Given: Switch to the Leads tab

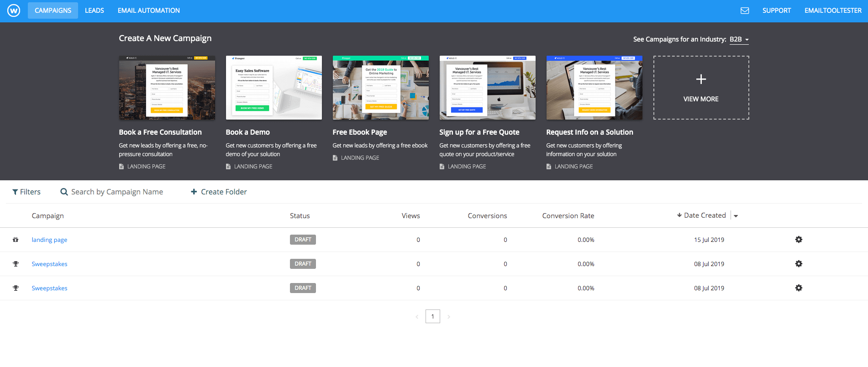Looking at the screenshot, I should (95, 10).
